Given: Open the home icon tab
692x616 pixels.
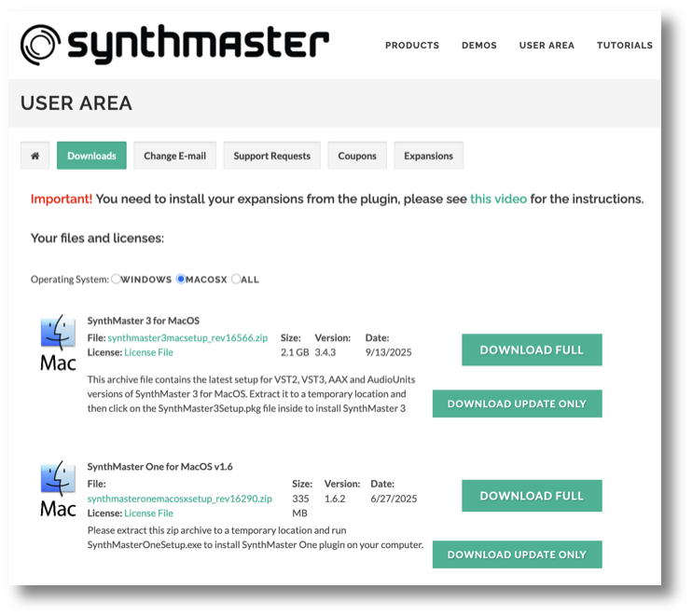Looking at the screenshot, I should [35, 156].
